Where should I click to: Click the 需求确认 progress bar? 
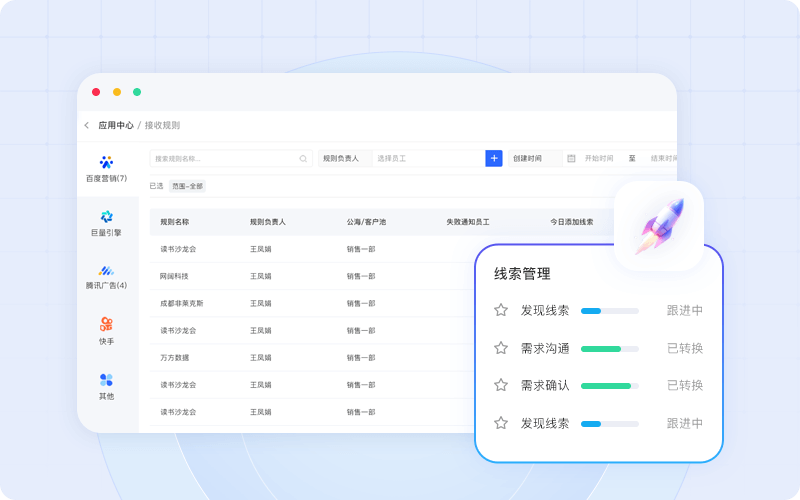click(x=609, y=385)
